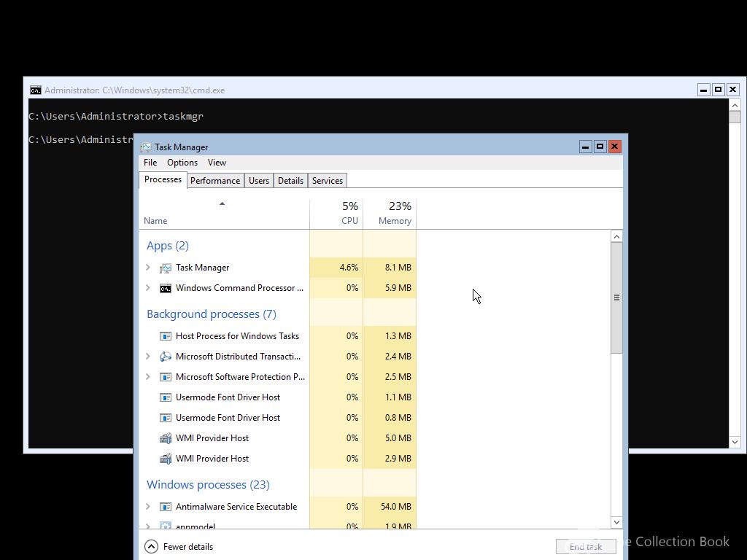The height and width of the screenshot is (560, 747).
Task: Expand Microsoft Software Protection row
Action: click(148, 377)
